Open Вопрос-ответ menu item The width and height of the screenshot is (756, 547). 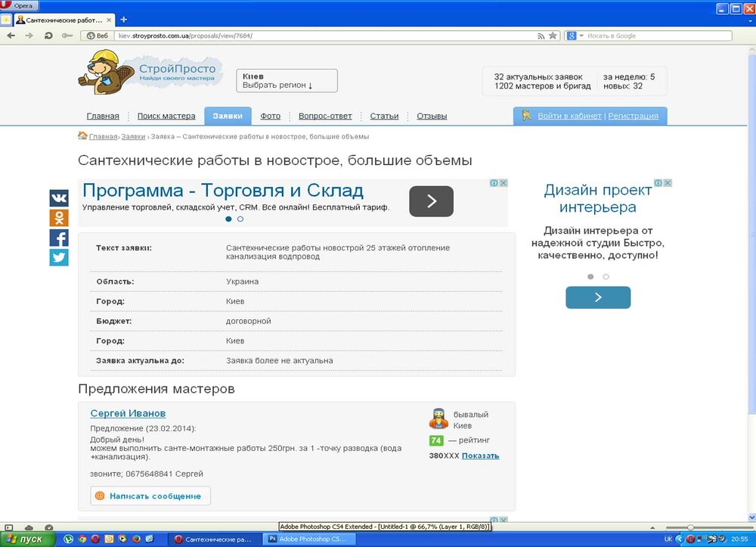[x=325, y=116]
